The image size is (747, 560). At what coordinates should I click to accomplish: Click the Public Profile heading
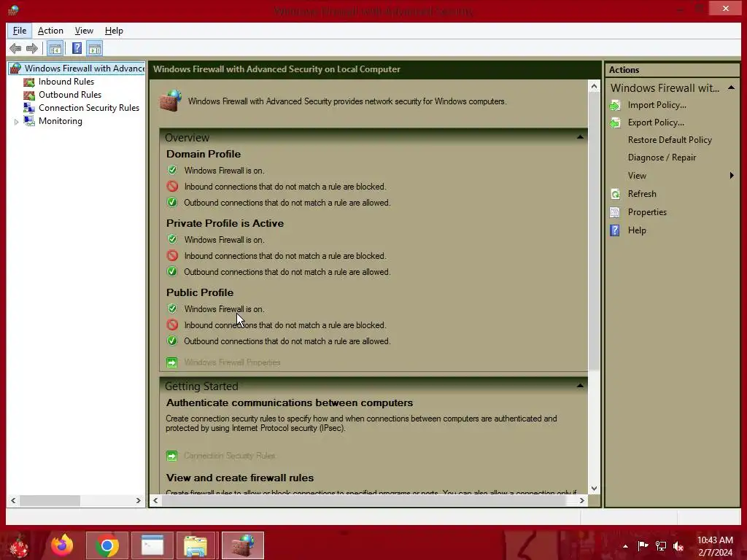(200, 292)
